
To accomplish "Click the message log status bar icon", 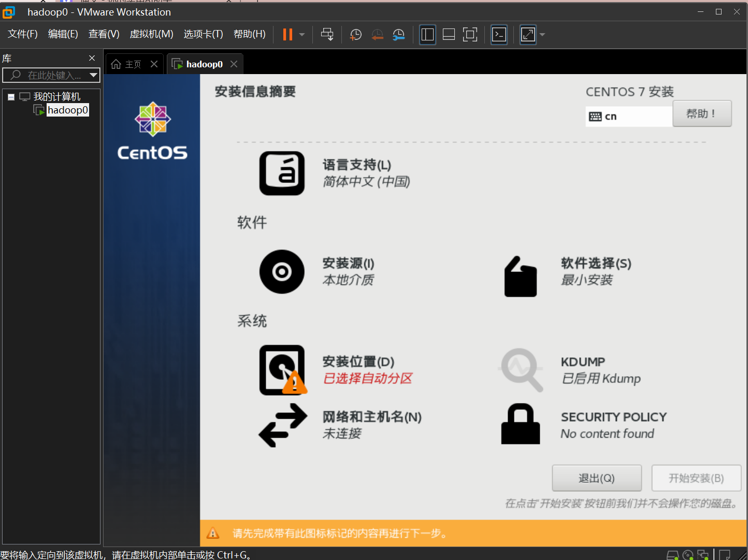I will (x=724, y=555).
